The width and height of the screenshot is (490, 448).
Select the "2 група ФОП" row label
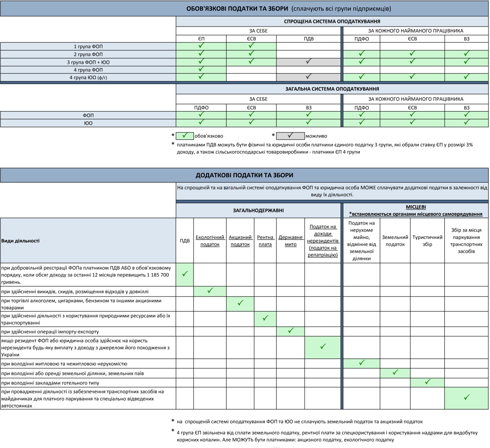88,54
